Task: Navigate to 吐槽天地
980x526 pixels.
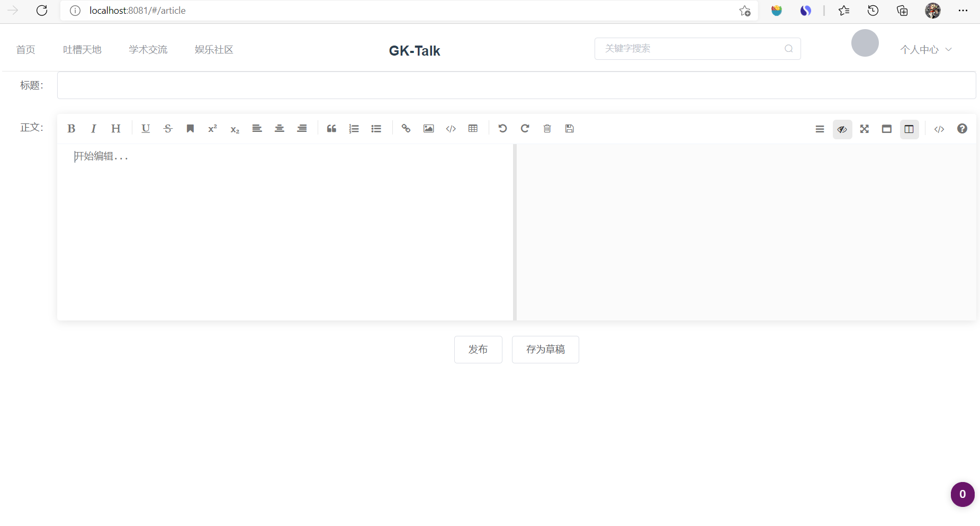Action: [82, 49]
